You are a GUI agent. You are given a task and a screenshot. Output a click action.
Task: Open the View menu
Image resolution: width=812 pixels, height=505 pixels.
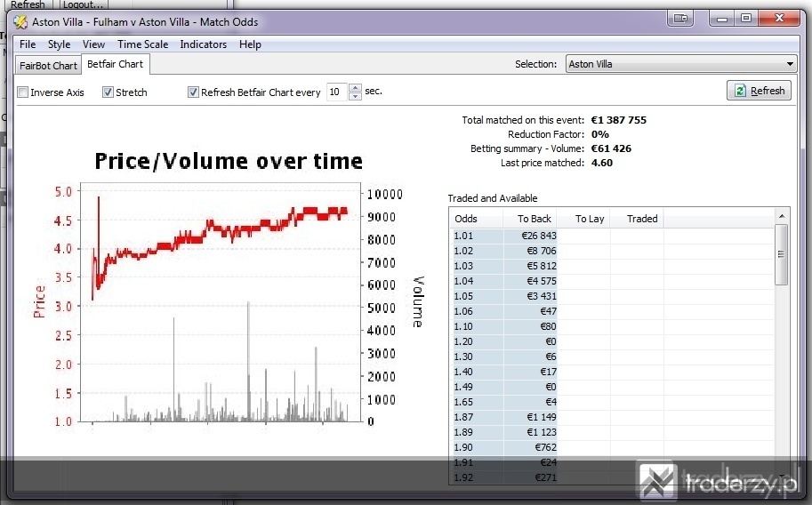(93, 44)
